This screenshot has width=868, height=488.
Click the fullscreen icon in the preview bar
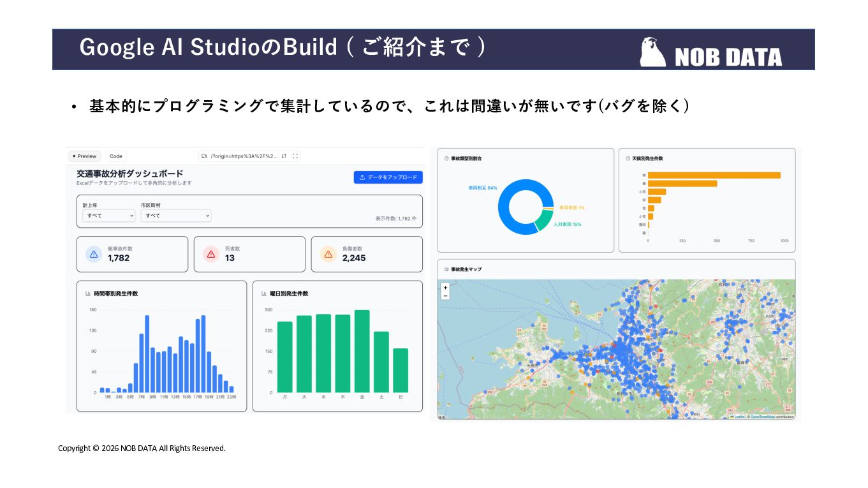point(295,156)
